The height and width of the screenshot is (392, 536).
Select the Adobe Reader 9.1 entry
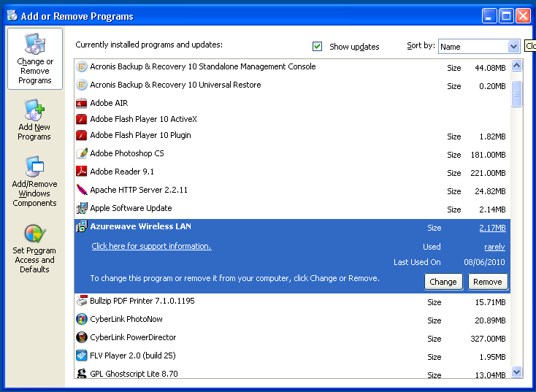point(292,172)
